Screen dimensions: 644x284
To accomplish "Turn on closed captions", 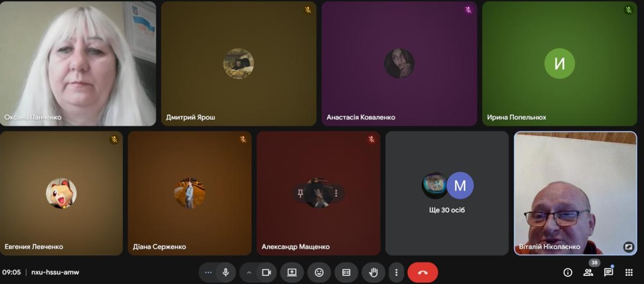I will pyautogui.click(x=346, y=272).
